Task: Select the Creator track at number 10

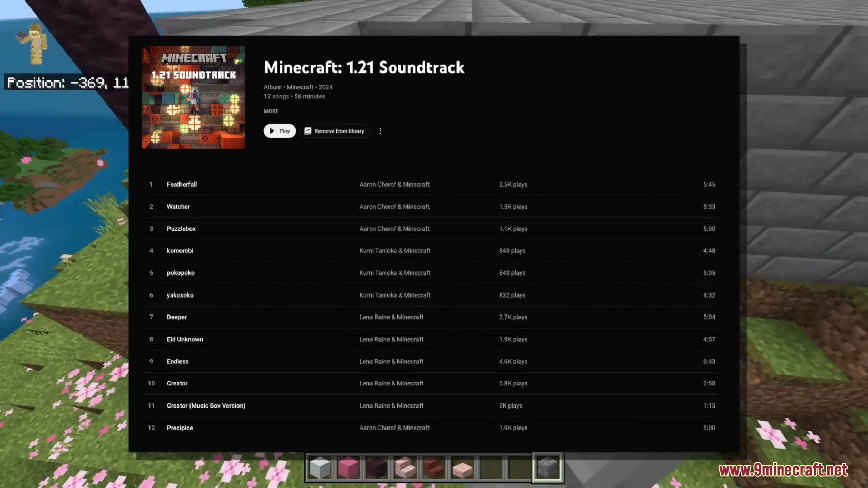Action: click(x=177, y=383)
